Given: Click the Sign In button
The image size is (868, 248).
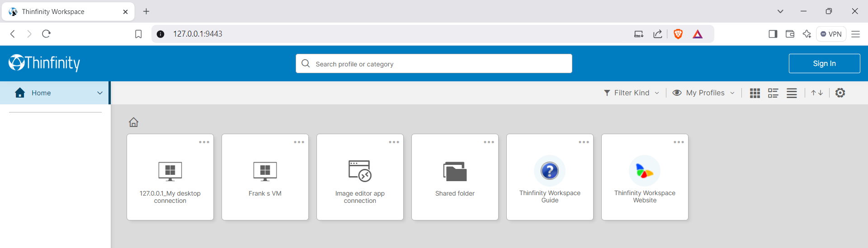Looking at the screenshot, I should tap(824, 63).
